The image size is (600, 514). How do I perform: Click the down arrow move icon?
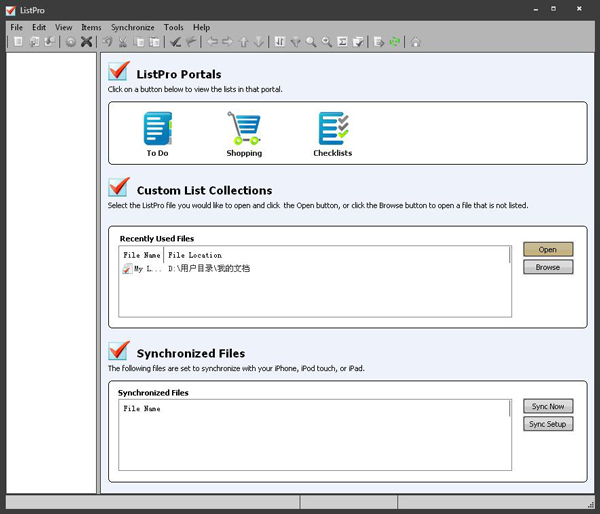tap(259, 41)
